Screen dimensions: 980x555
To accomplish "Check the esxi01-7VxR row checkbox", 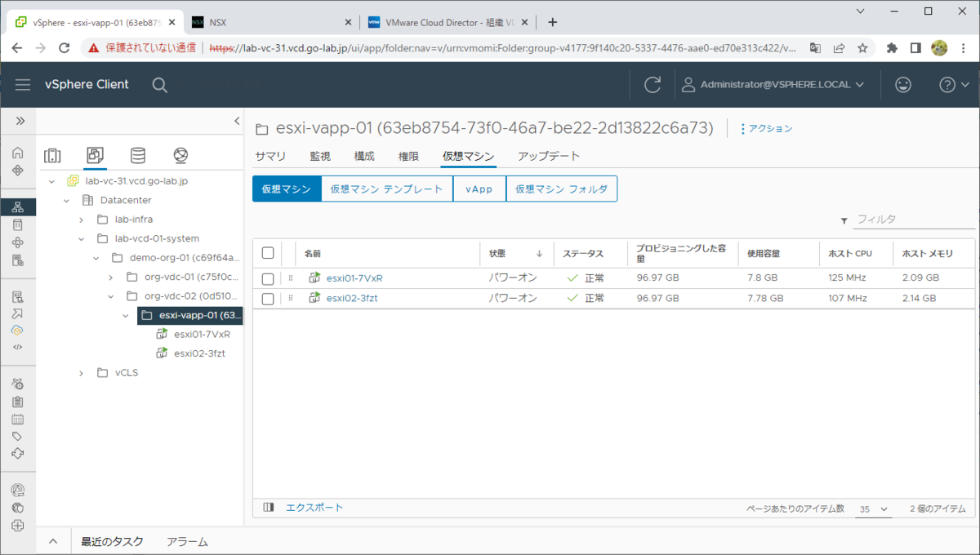I will point(268,279).
